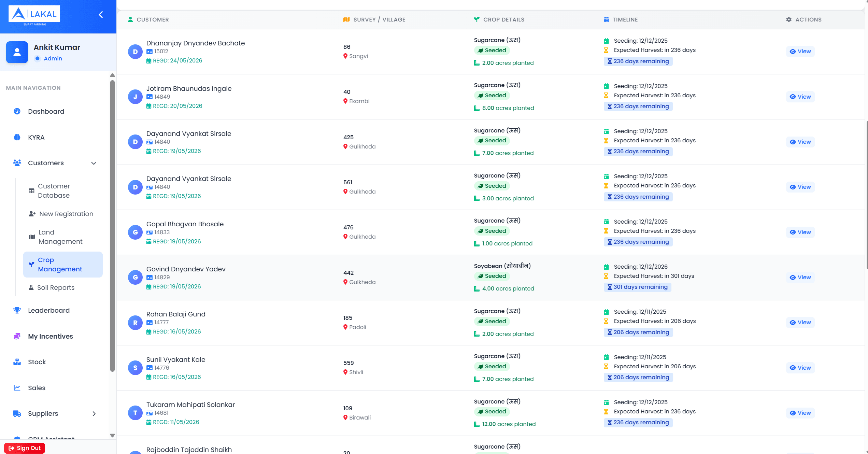The height and width of the screenshot is (454, 868).
Task: Click customer ID 14849
Action: (162, 97)
